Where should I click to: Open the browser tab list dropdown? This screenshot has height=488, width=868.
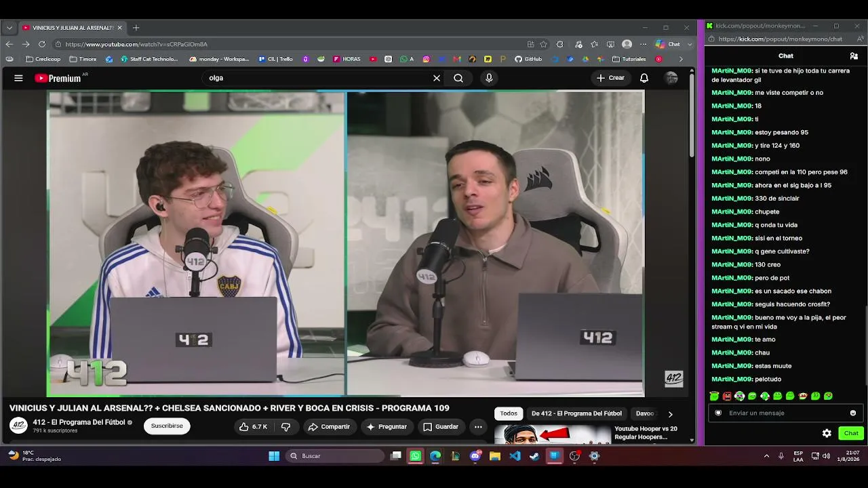pyautogui.click(x=9, y=28)
